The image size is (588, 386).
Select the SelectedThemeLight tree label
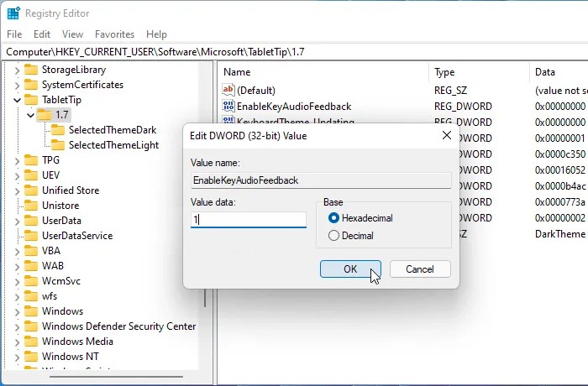click(113, 145)
